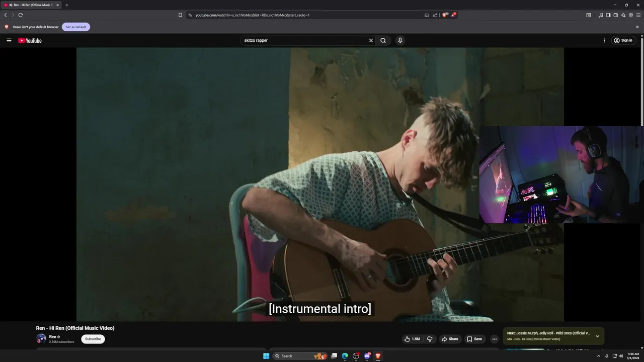Mute tab via the speaker icon
The width and height of the screenshot is (644, 362).
coord(11,5)
